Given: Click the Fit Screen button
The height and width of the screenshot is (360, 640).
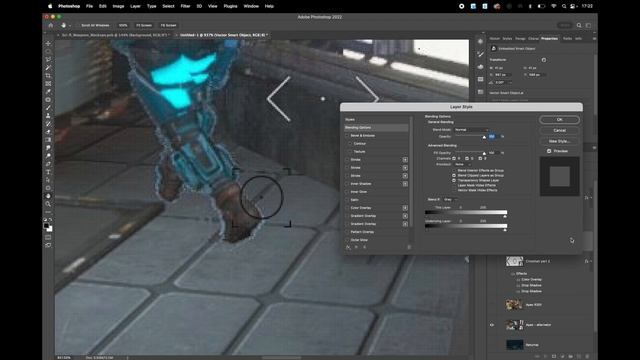Looking at the screenshot, I should click(144, 25).
